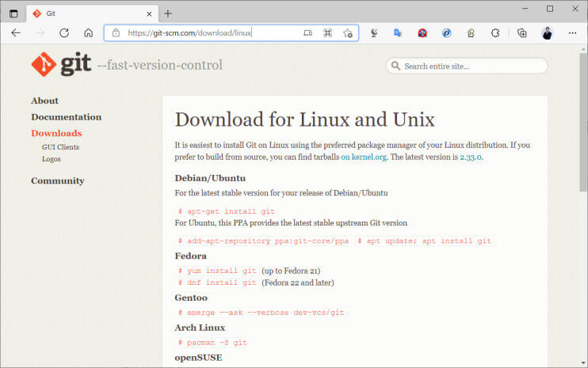Go to Logos page
This screenshot has width=588, height=368.
pos(51,159)
